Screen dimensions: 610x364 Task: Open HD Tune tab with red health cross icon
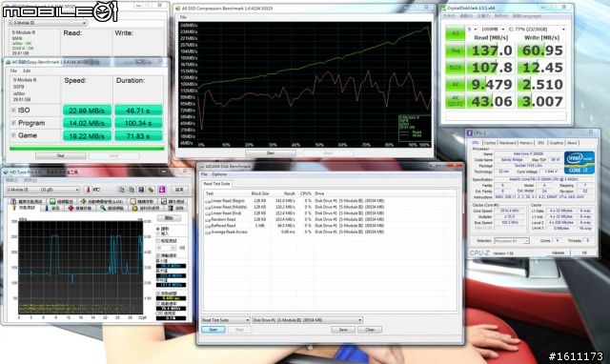click(x=71, y=208)
